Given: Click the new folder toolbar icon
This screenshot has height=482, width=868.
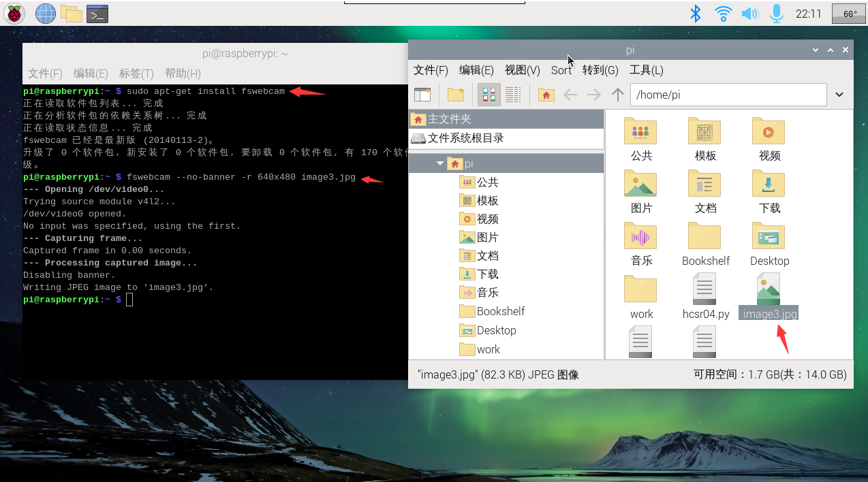Looking at the screenshot, I should (x=455, y=95).
